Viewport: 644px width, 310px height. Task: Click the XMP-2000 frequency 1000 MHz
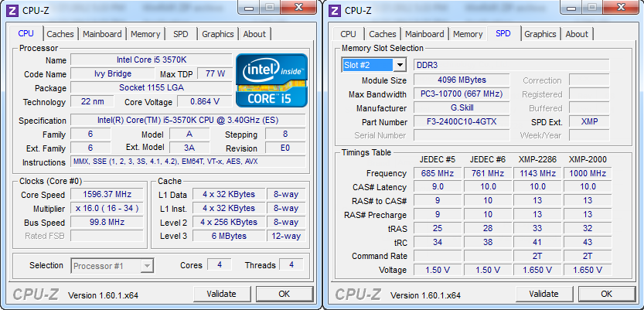588,173
